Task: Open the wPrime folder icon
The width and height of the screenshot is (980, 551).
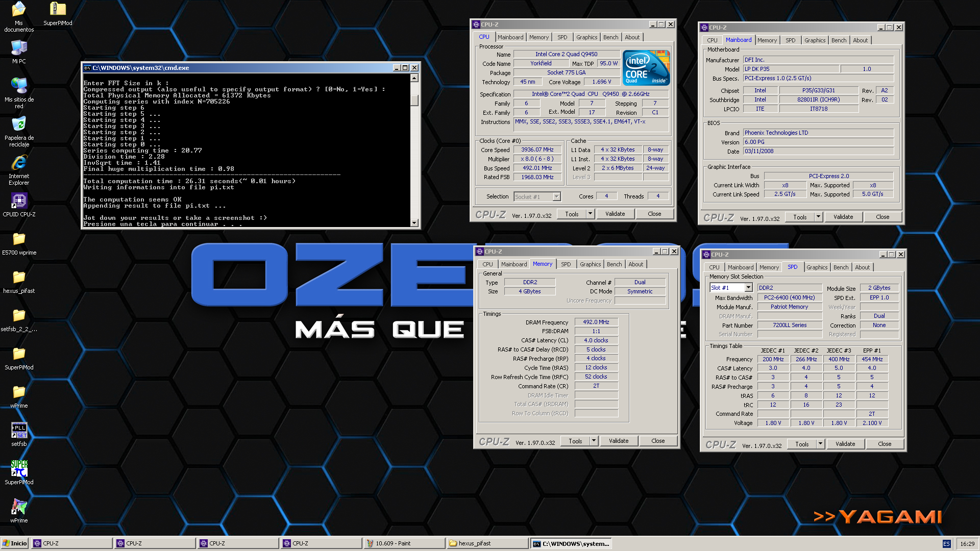Action: pos(19,396)
